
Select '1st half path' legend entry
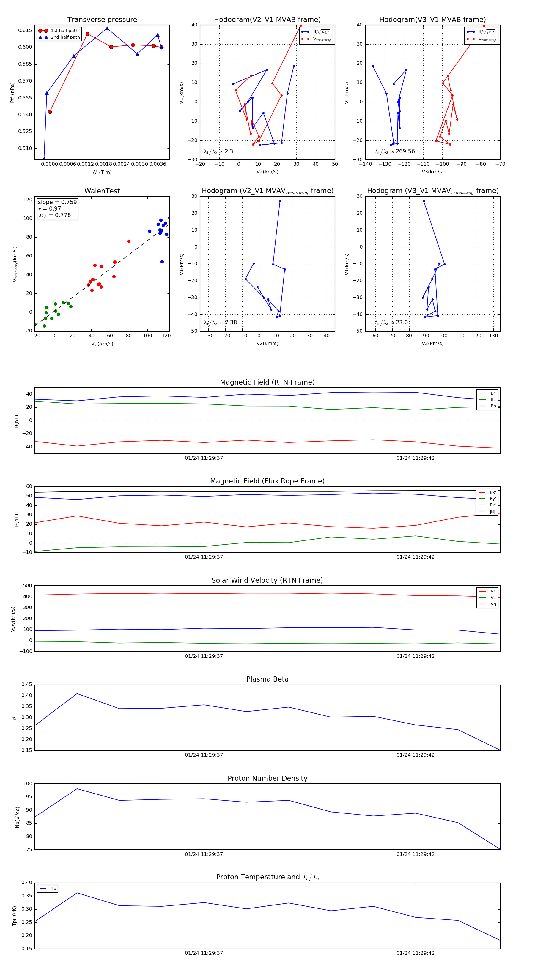tap(59, 31)
